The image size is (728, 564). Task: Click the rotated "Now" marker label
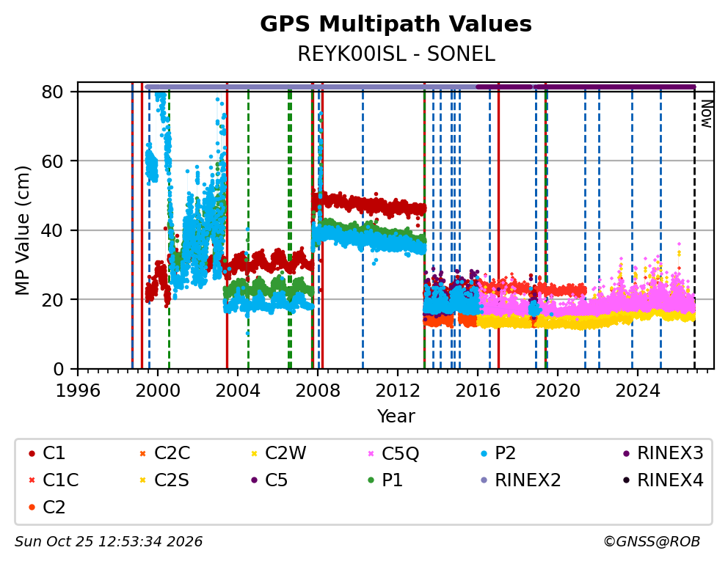coord(706,114)
